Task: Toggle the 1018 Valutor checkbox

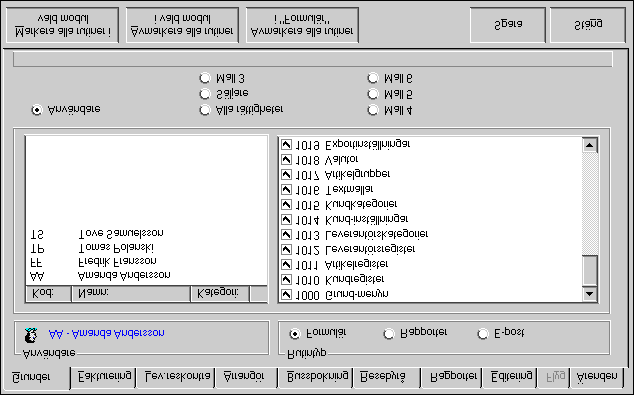Action: [x=286, y=160]
